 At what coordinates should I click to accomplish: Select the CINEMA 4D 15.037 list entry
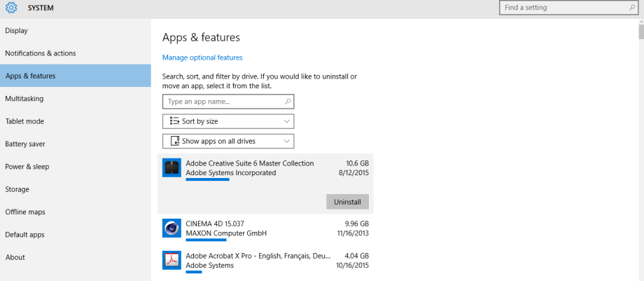266,230
